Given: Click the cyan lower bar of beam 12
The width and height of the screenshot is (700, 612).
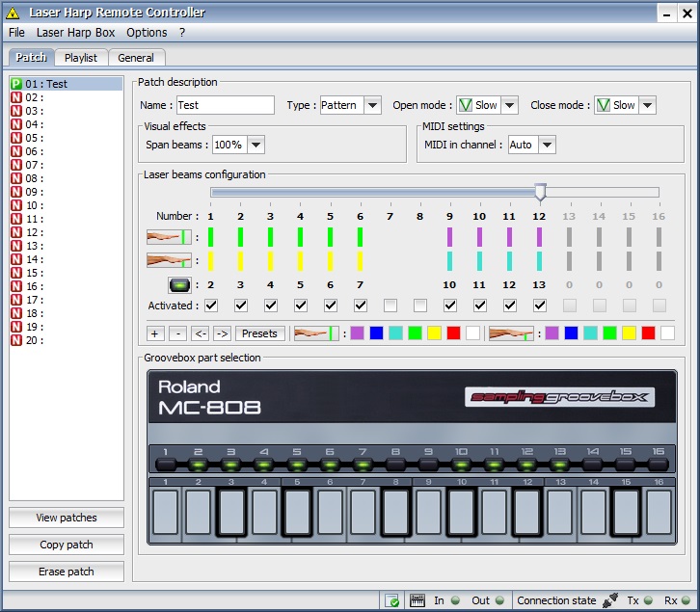Looking at the screenshot, I should click(x=539, y=261).
